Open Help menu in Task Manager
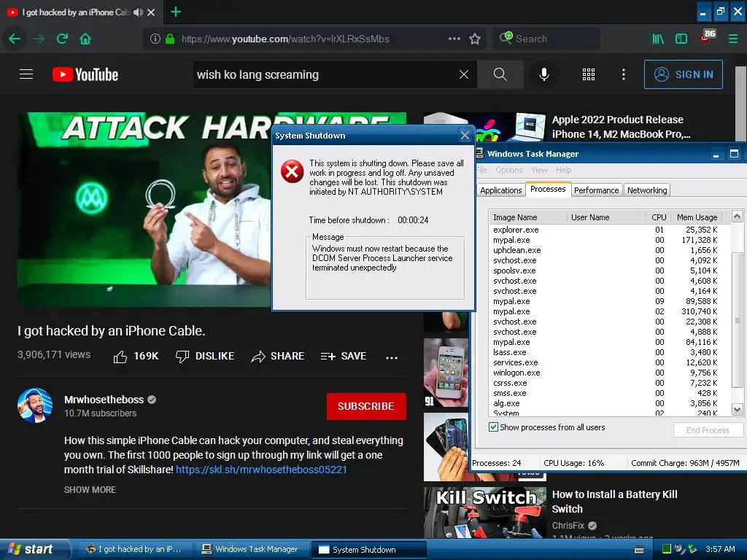Image resolution: width=747 pixels, height=560 pixels. 563,170
